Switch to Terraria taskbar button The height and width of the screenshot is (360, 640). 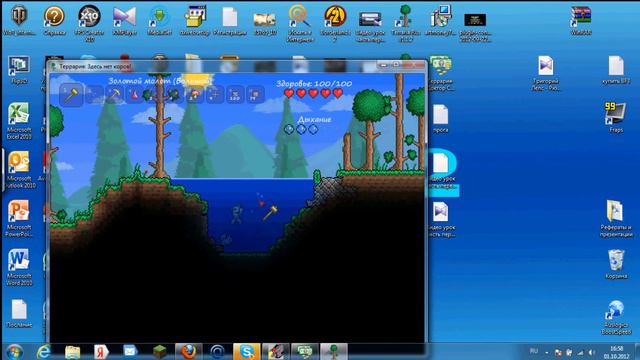point(334,351)
